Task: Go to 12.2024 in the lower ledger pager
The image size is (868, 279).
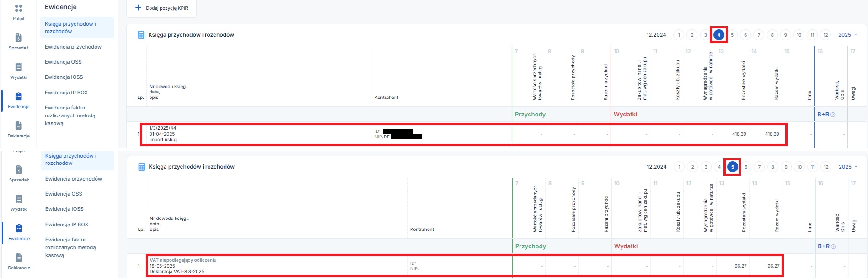Action: [x=657, y=167]
